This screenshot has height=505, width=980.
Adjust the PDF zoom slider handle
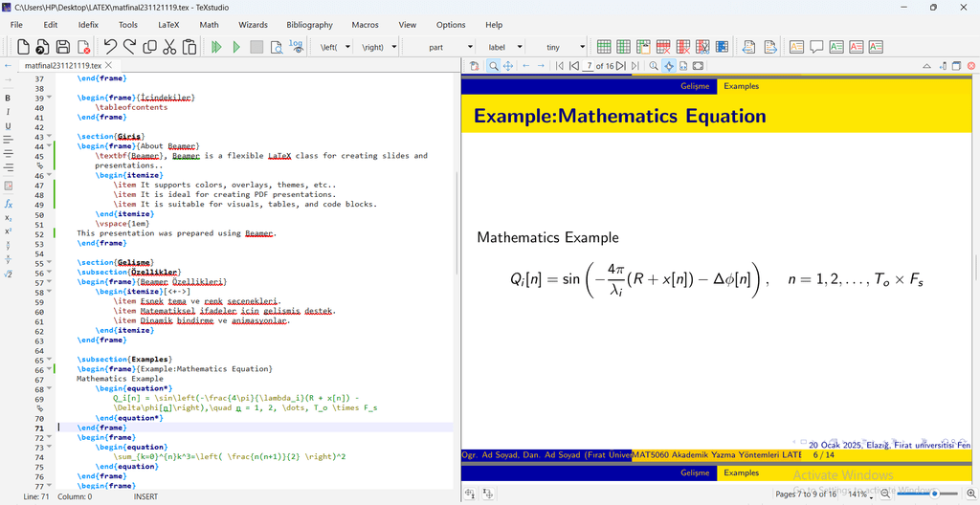click(934, 494)
